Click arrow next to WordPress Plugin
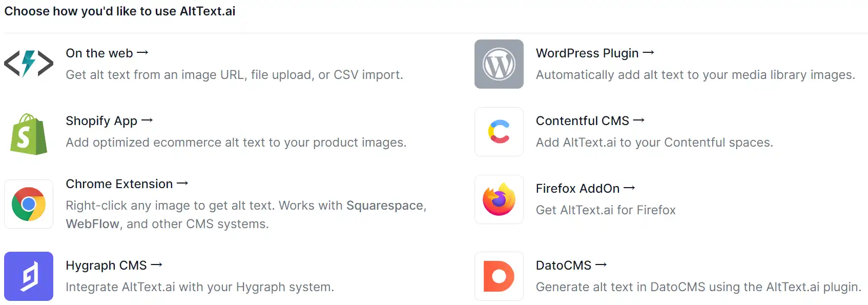The width and height of the screenshot is (868, 305). [x=649, y=53]
